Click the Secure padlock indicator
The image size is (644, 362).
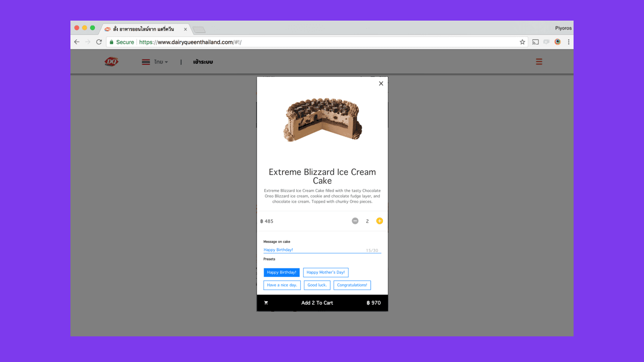click(122, 42)
